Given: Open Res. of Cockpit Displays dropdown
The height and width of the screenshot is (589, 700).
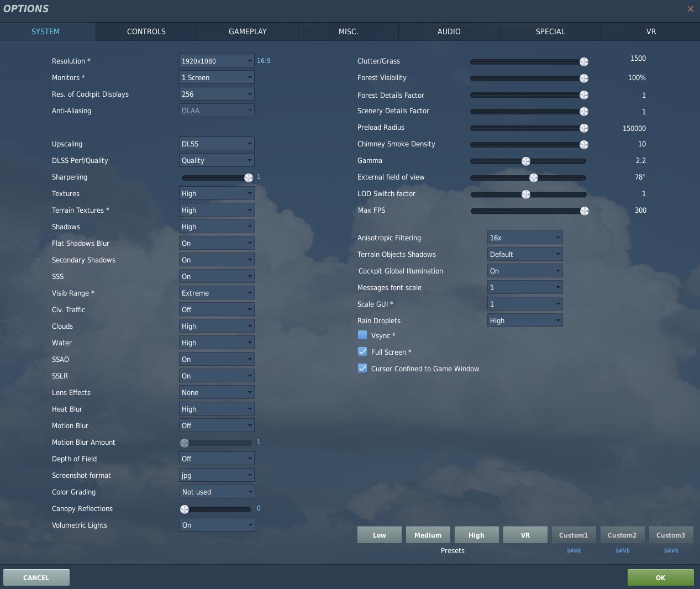Looking at the screenshot, I should [217, 94].
